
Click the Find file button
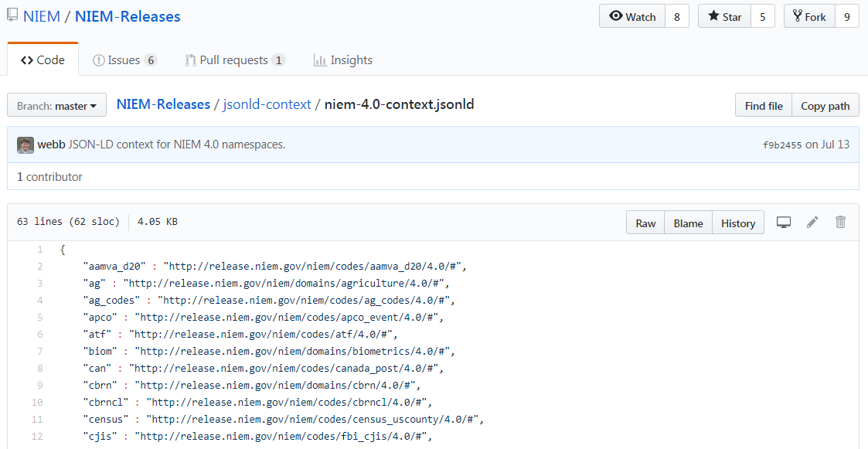coord(763,106)
